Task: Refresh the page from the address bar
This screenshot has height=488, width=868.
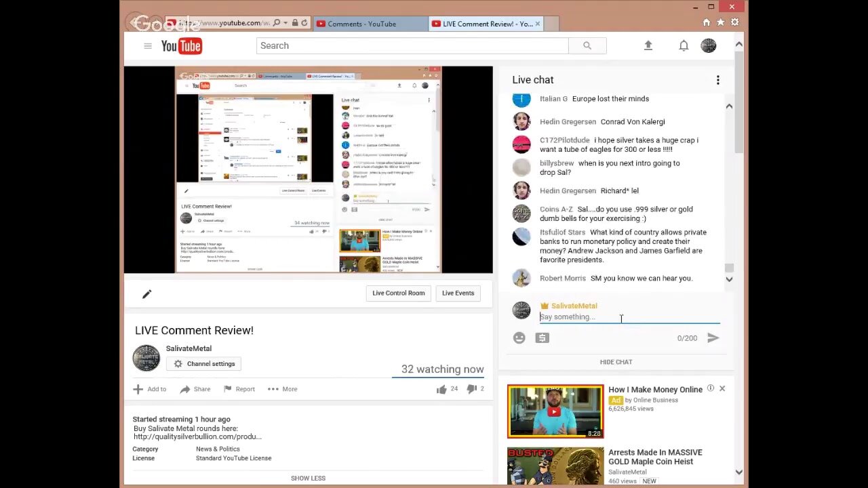Action: pos(304,23)
